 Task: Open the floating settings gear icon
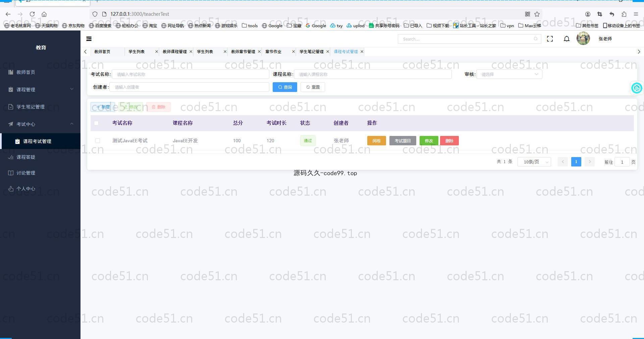pos(637,88)
